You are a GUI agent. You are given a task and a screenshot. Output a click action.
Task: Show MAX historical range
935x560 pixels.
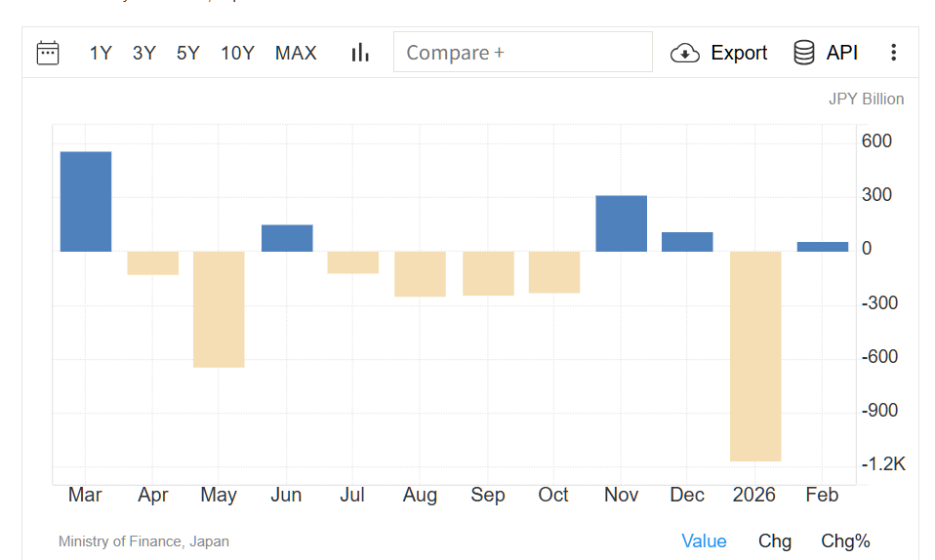[x=296, y=53]
